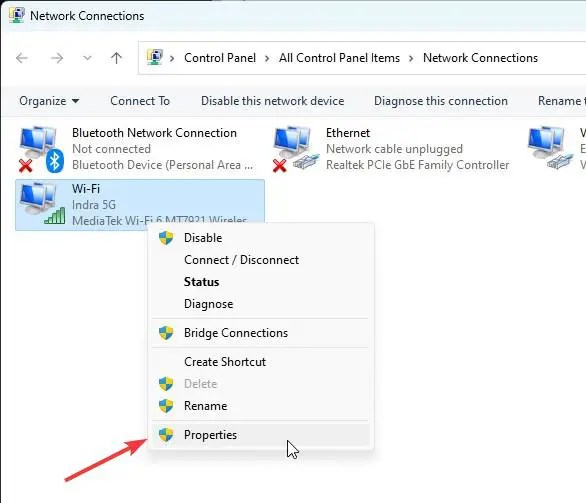Expand chevron after Control Panel breadcrumb
The image size is (586, 503).
coord(267,59)
